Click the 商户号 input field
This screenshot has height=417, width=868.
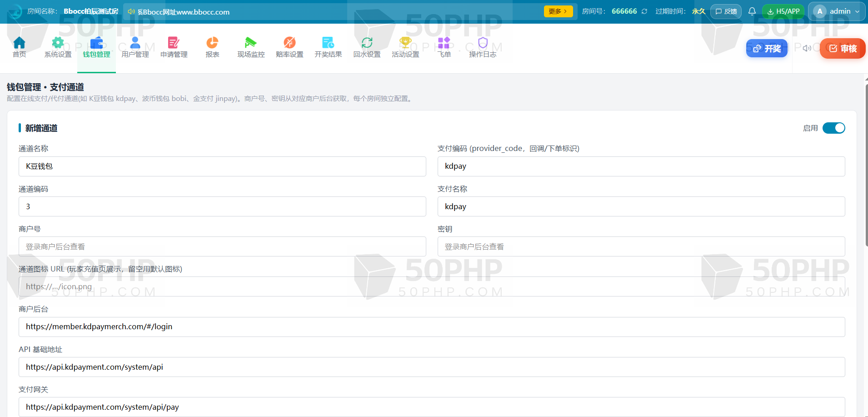222,246
